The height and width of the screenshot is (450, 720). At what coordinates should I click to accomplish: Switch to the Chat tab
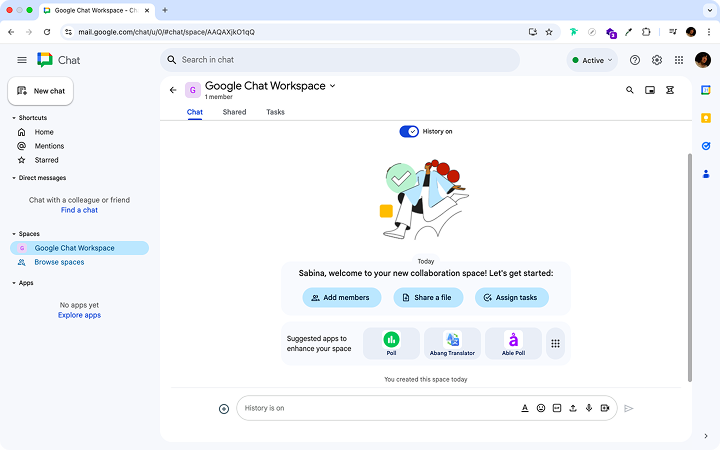point(195,112)
